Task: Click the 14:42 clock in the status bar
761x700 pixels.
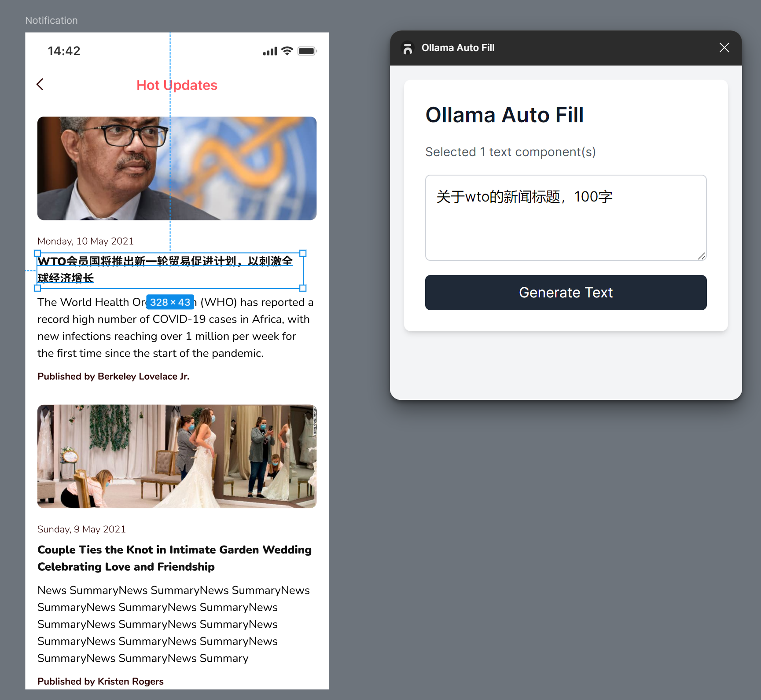Action: [x=64, y=51]
